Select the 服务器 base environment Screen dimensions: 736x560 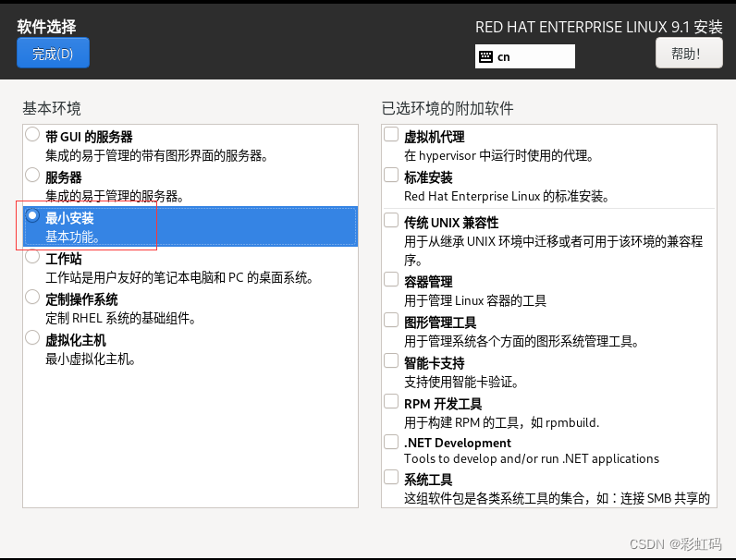pyautogui.click(x=33, y=176)
